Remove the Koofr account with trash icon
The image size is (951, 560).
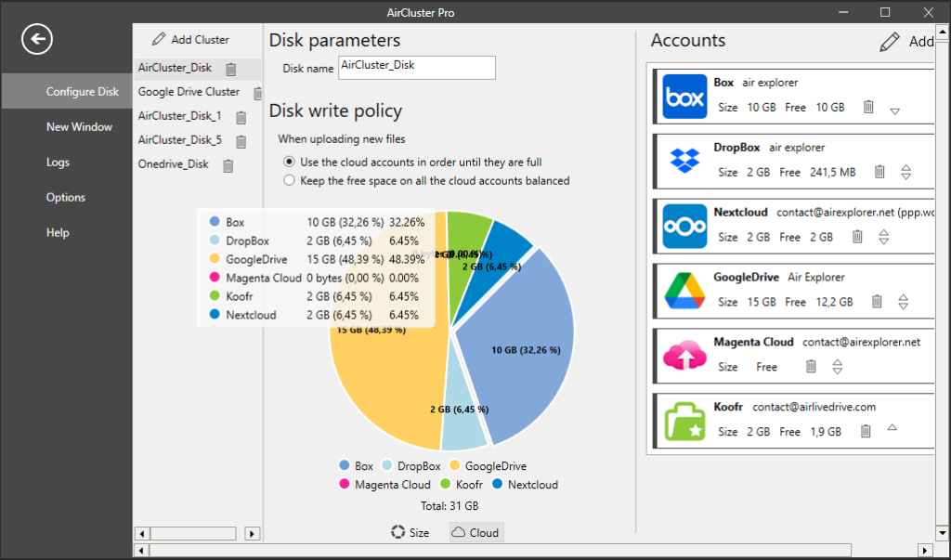pos(866,431)
